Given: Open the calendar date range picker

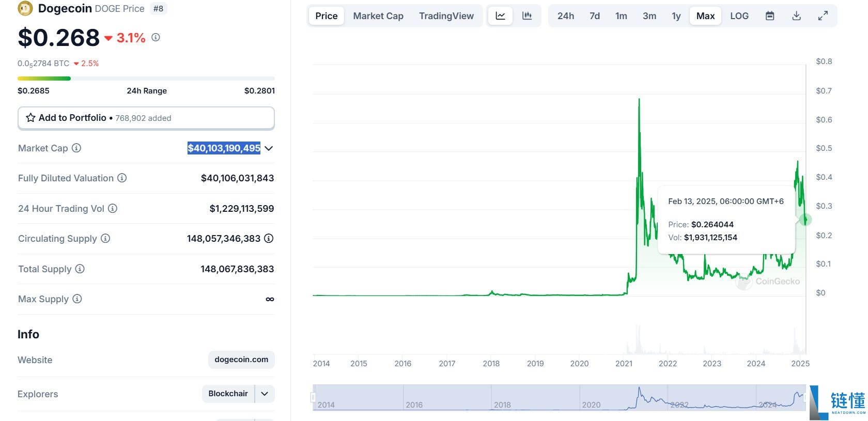Looking at the screenshot, I should 770,16.
